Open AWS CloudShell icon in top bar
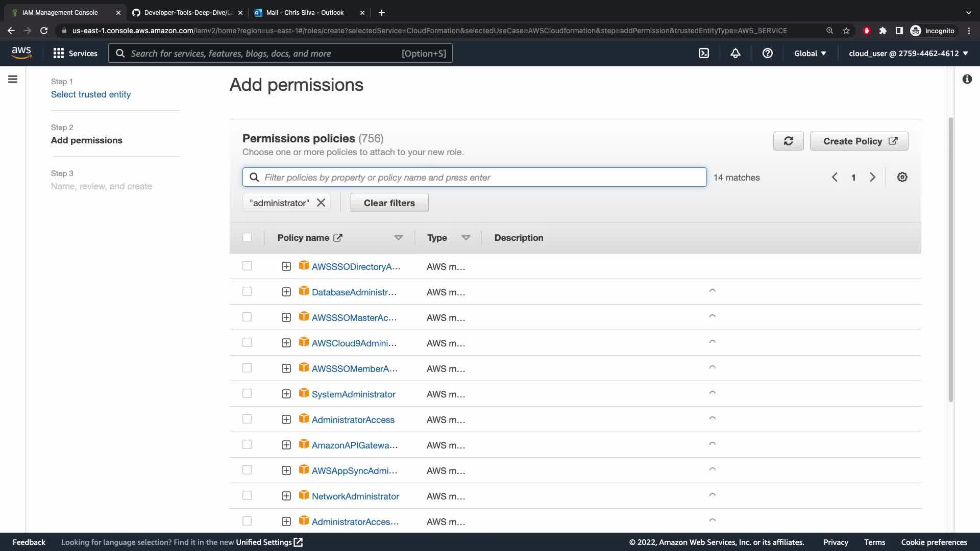This screenshot has height=551, width=980. [x=704, y=53]
